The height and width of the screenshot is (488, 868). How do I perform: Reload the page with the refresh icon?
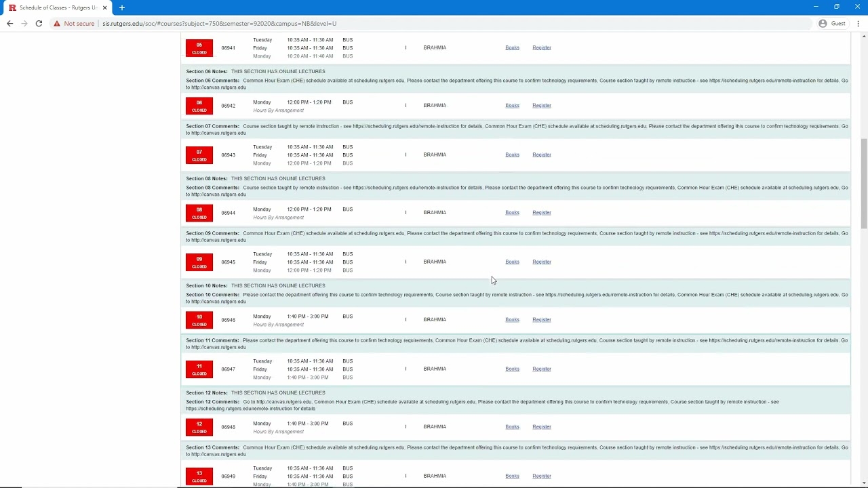pos(39,24)
